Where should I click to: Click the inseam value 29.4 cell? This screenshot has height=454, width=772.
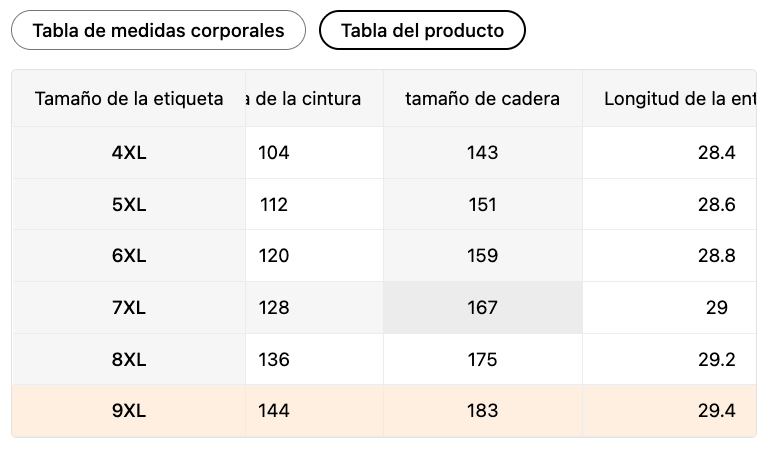[669, 411]
